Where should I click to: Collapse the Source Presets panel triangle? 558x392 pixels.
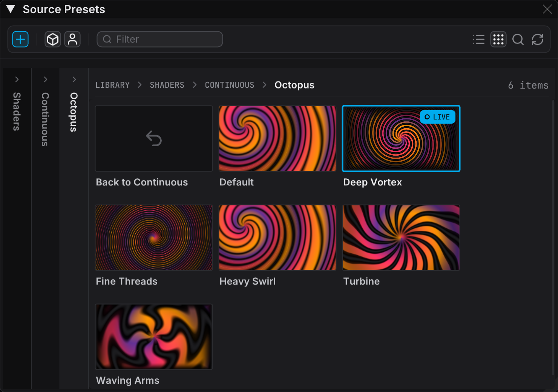tap(11, 9)
